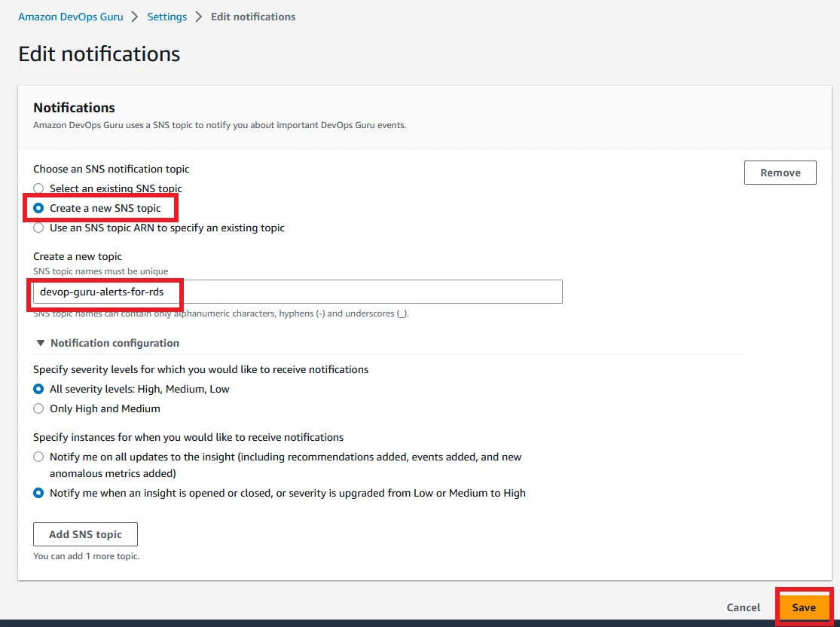The height and width of the screenshot is (627, 840).
Task: Click the Notifications section heading
Action: 74,108
